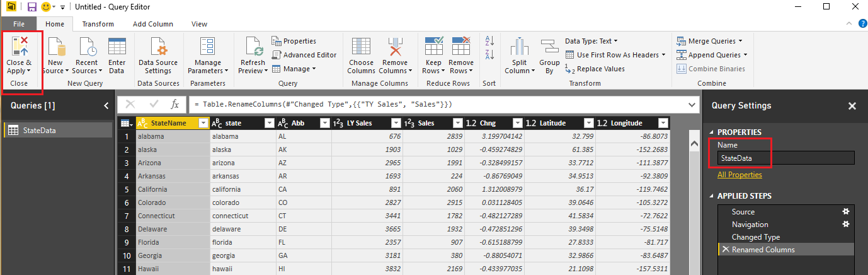
Task: Open the Chng column filter dropdown
Action: pyautogui.click(x=517, y=123)
